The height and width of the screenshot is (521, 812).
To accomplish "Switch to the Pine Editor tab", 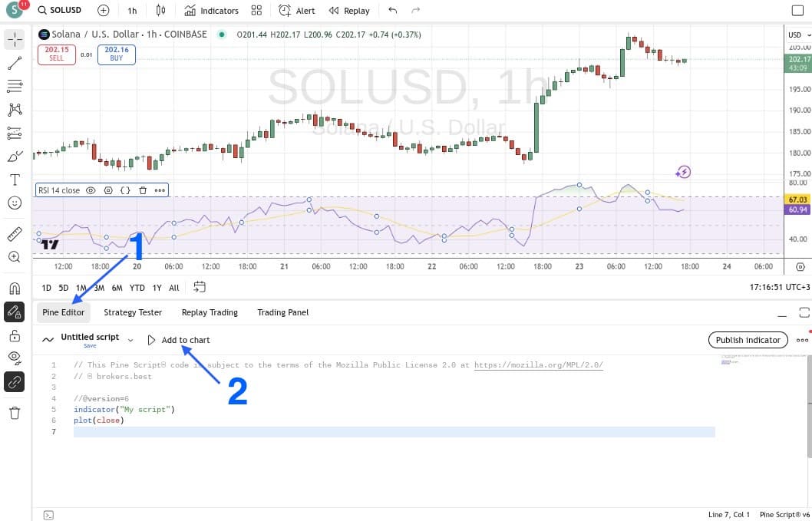I will point(63,312).
